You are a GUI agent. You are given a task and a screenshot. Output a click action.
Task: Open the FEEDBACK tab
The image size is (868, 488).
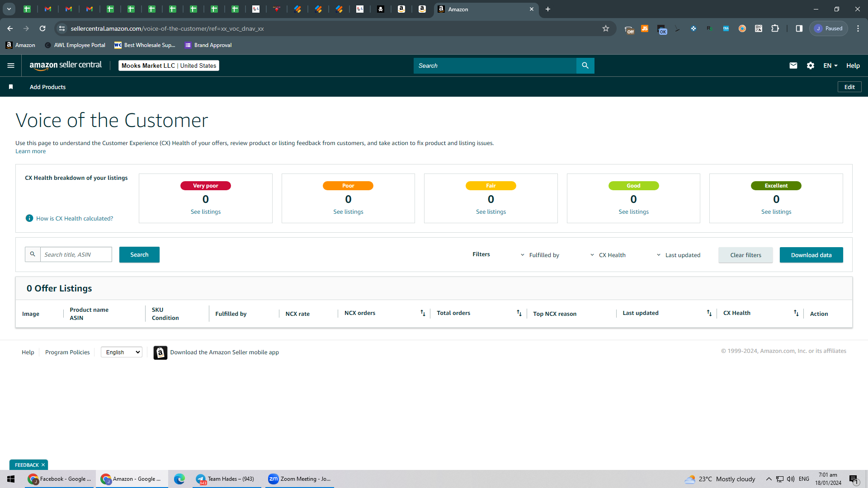tap(27, 465)
